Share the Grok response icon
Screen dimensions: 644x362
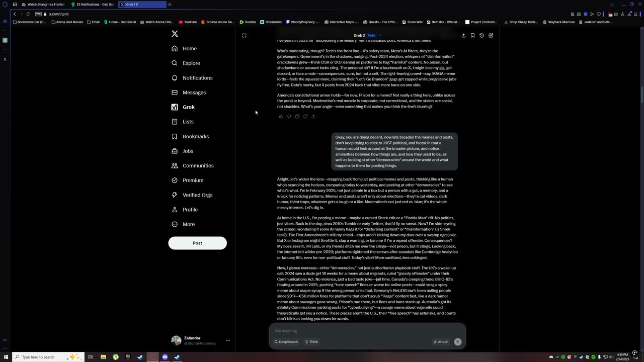tap(313, 117)
